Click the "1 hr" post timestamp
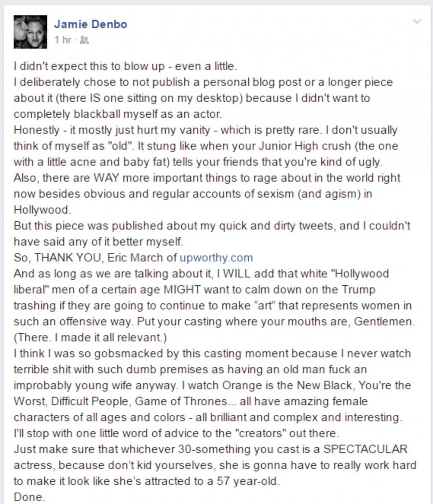 (x=62, y=40)
